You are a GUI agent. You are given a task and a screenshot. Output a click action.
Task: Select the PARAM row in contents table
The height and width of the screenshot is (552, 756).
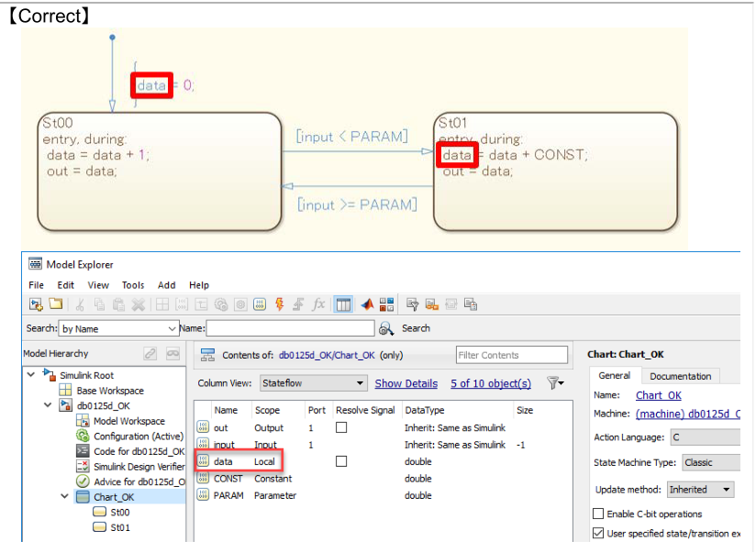pos(384,495)
